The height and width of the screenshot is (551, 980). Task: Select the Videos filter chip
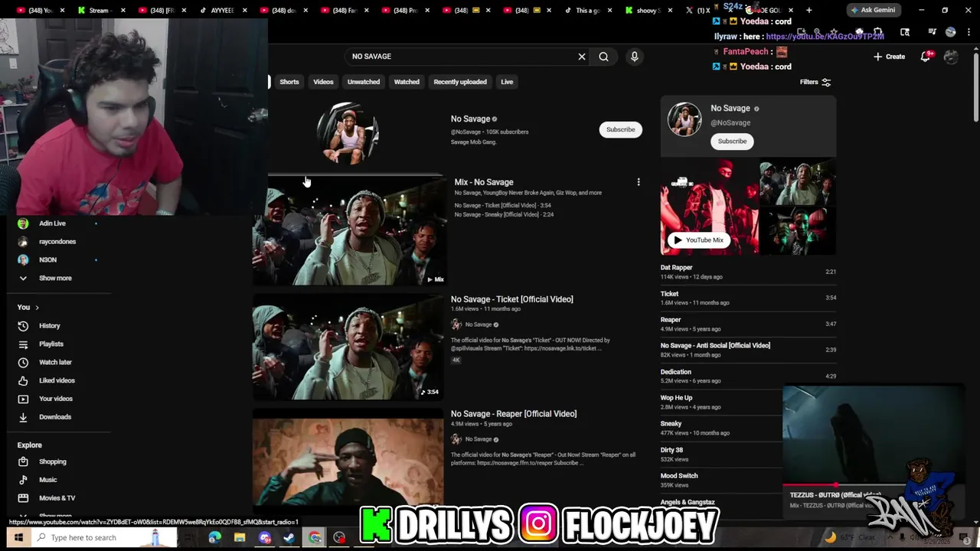pyautogui.click(x=323, y=82)
